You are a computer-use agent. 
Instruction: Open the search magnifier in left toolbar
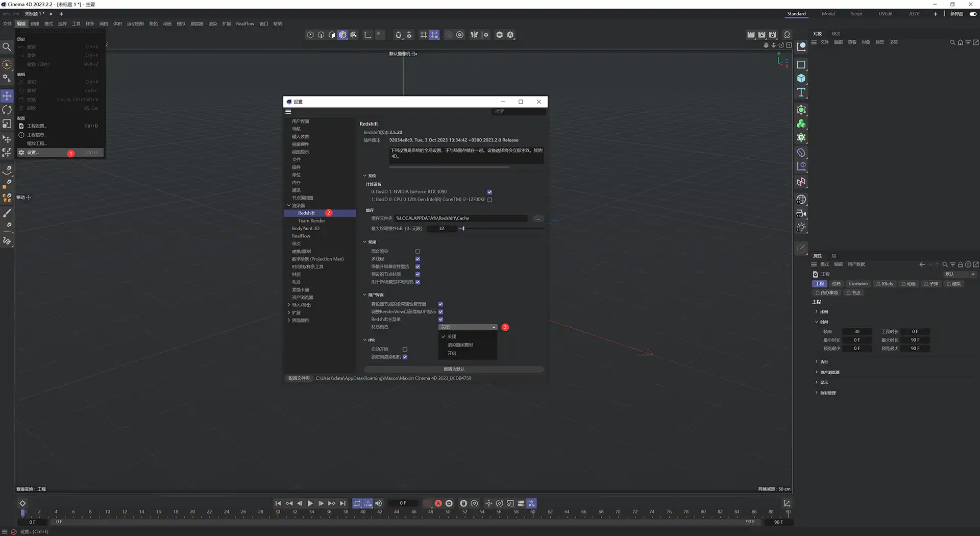click(x=7, y=47)
